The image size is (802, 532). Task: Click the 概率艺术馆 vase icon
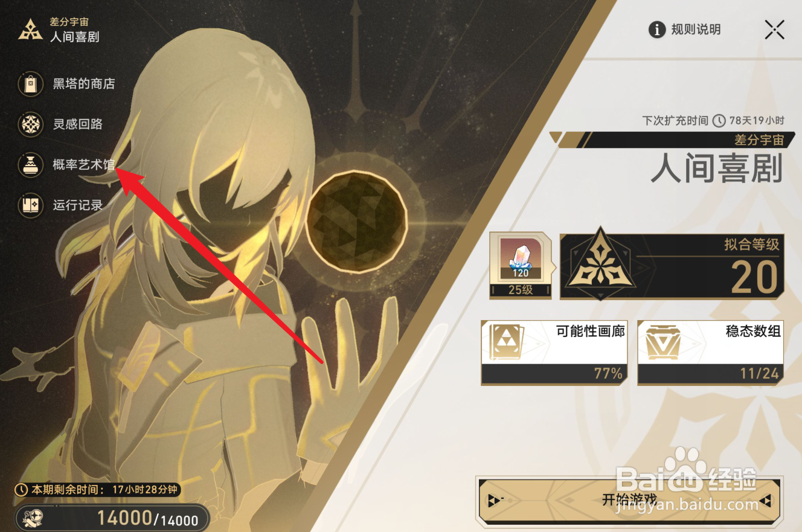[x=30, y=165]
